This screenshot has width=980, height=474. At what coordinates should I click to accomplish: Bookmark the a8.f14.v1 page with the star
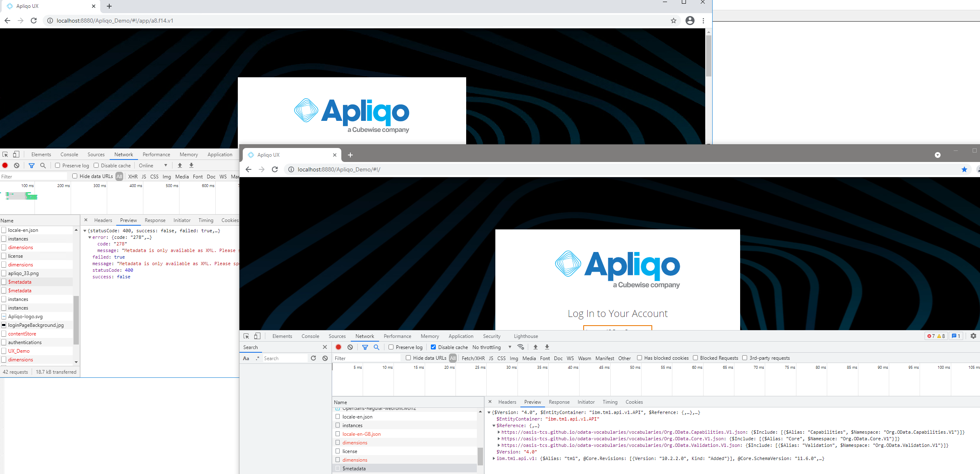674,21
